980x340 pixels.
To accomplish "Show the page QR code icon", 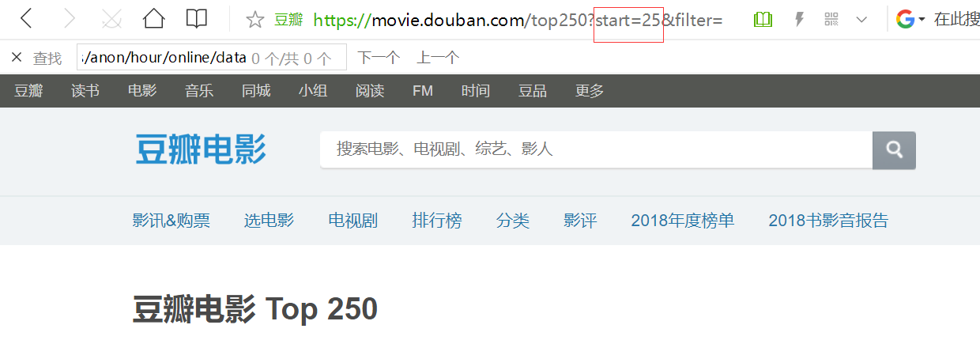I will pyautogui.click(x=831, y=20).
